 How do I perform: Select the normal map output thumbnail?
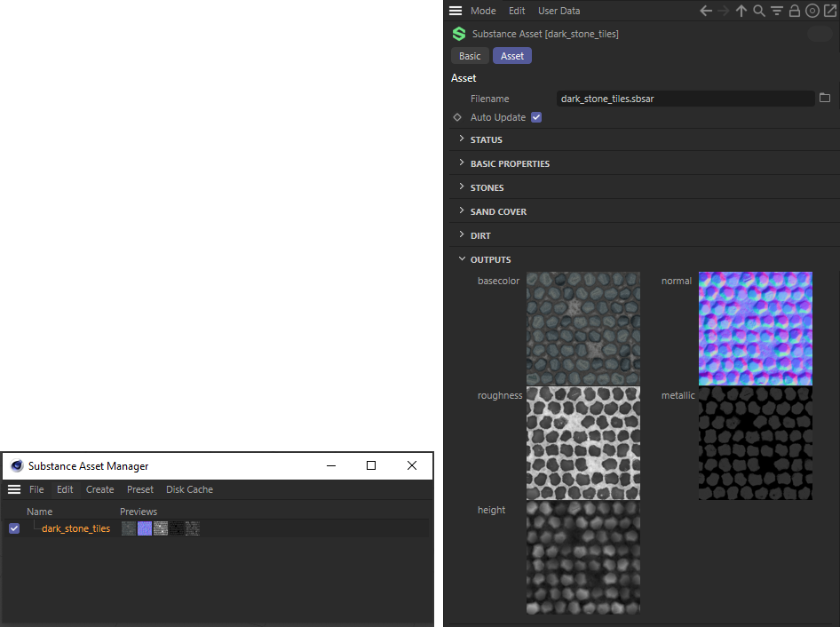tap(756, 329)
